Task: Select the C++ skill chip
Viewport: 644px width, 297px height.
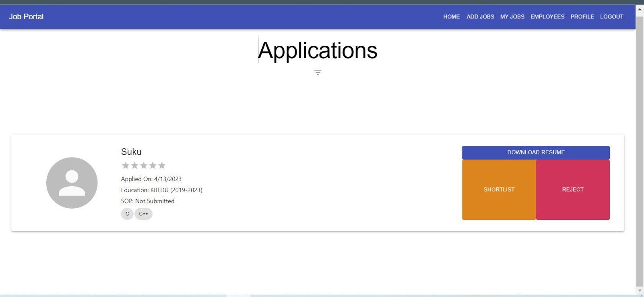Action: click(x=143, y=214)
